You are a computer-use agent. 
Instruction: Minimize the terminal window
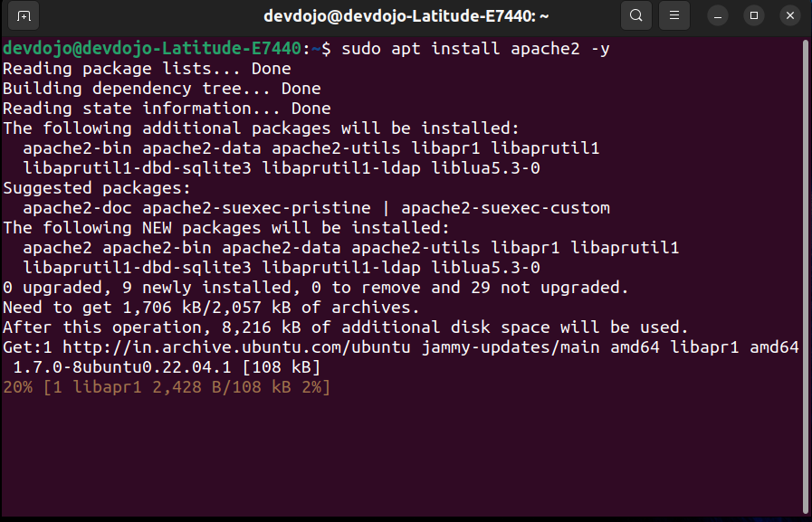(716, 15)
